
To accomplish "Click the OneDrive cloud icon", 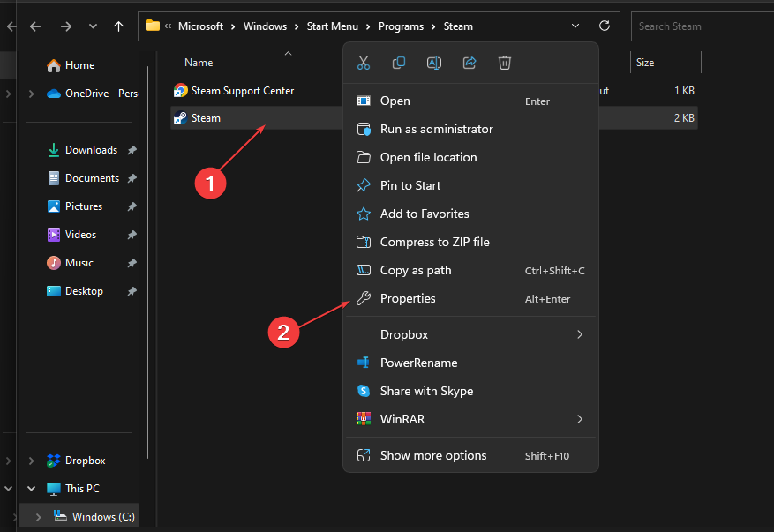I will 53,94.
